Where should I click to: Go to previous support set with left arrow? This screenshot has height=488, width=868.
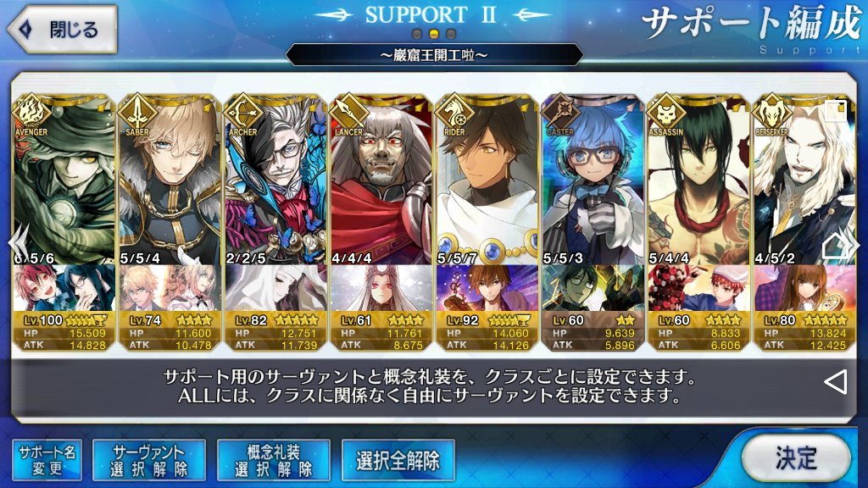19,242
